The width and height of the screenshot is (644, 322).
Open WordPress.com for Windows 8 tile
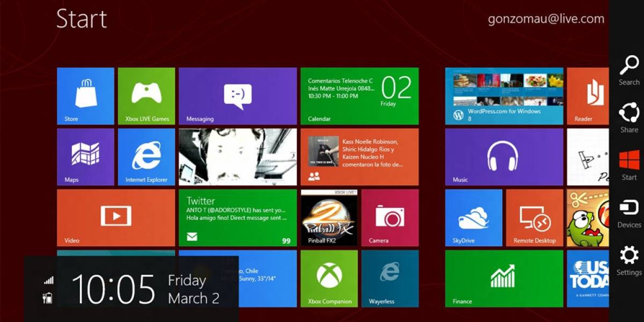(504, 96)
